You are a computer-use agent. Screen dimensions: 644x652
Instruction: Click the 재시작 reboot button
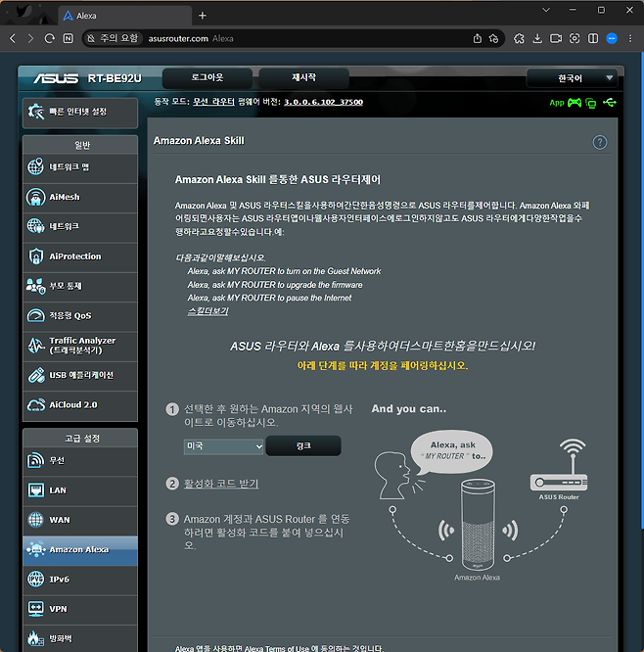pos(303,77)
